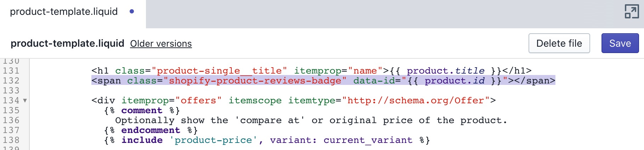
Task: Click current_variant in include statement
Action: 368,140
